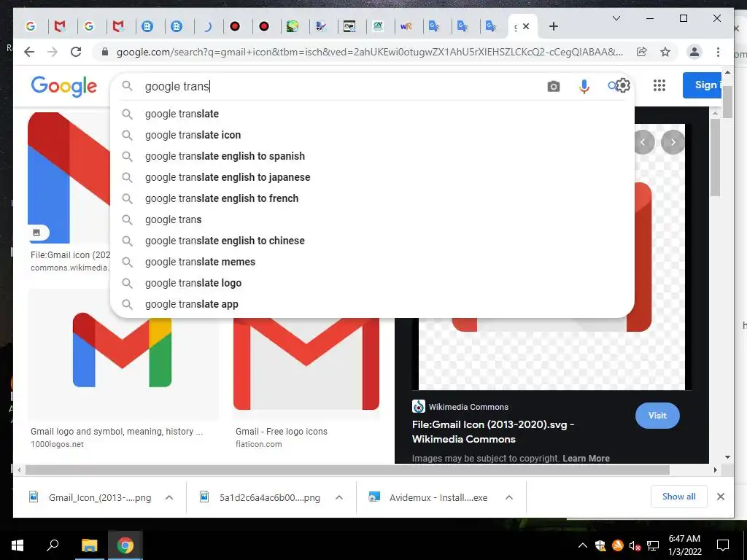The image size is (747, 560).
Task: Open the Chrome profile avatar
Action: 694,52
